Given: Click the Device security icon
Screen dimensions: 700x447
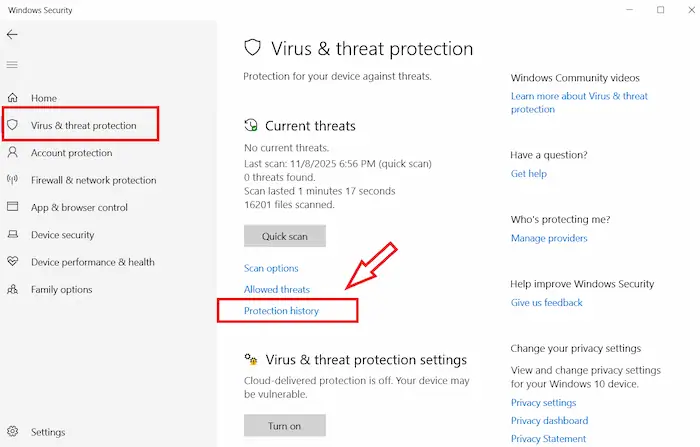Looking at the screenshot, I should click(x=12, y=235).
